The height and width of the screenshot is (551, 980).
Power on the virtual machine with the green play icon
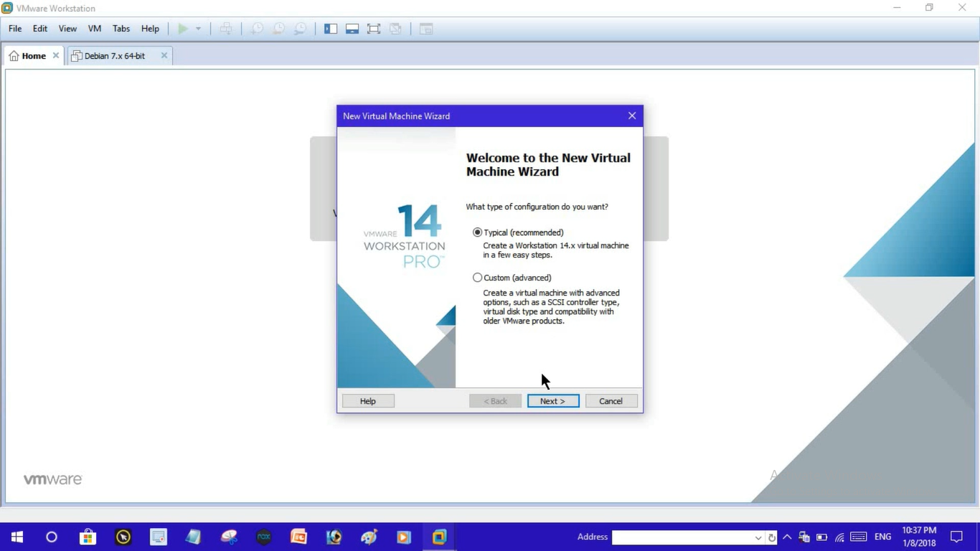point(183,28)
